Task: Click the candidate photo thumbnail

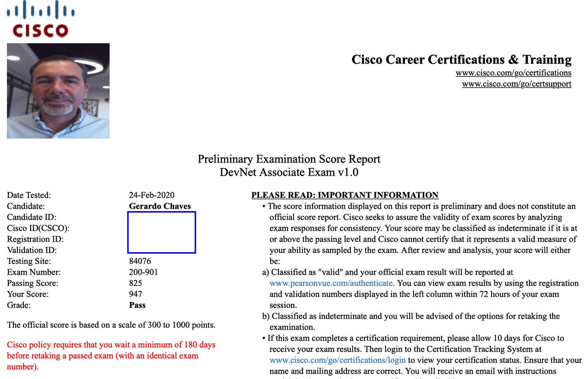Action: (x=58, y=91)
